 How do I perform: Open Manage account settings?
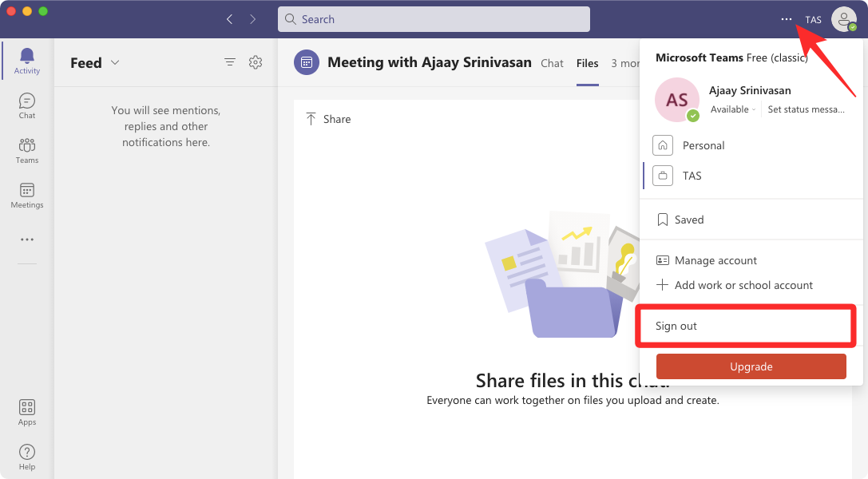click(715, 259)
